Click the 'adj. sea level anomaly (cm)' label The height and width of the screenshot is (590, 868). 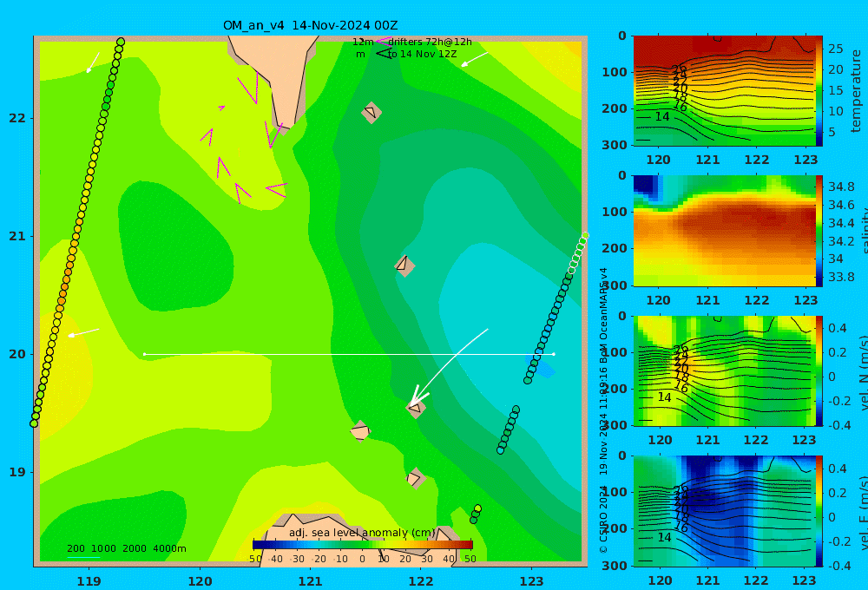click(362, 533)
